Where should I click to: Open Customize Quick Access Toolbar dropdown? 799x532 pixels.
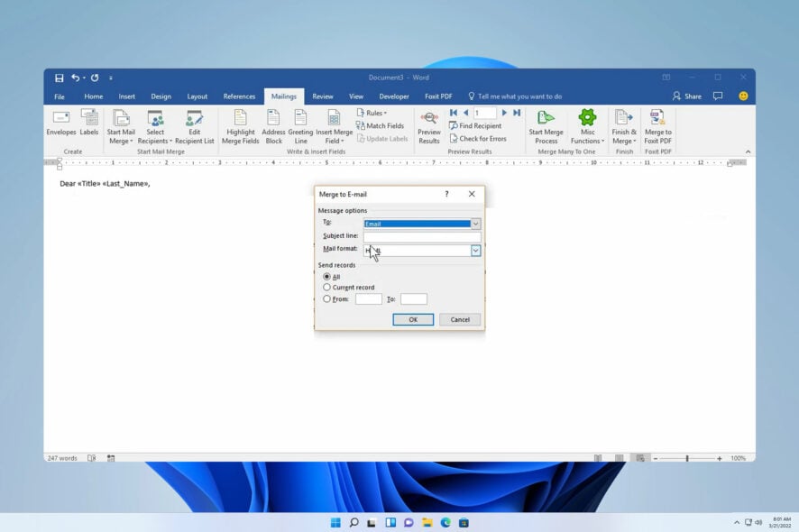pyautogui.click(x=111, y=78)
